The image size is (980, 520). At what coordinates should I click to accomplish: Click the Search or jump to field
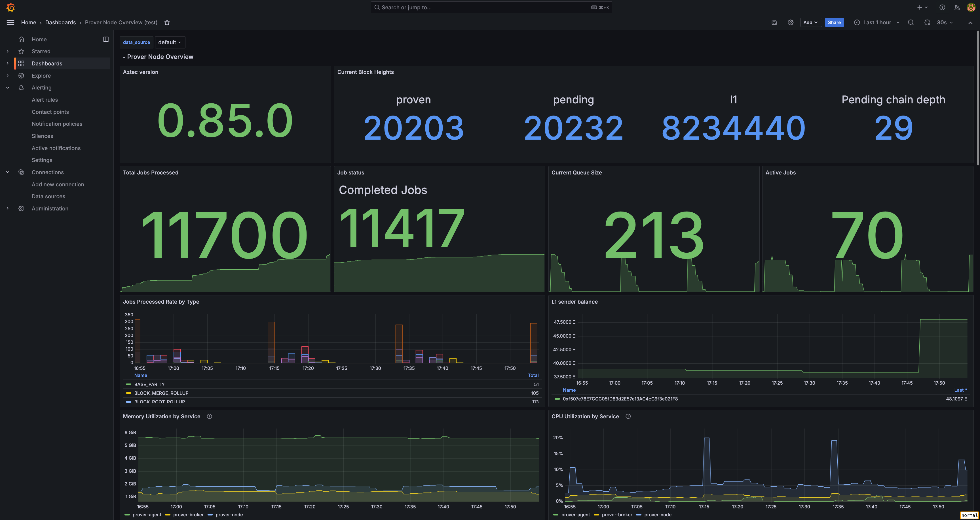[491, 7]
